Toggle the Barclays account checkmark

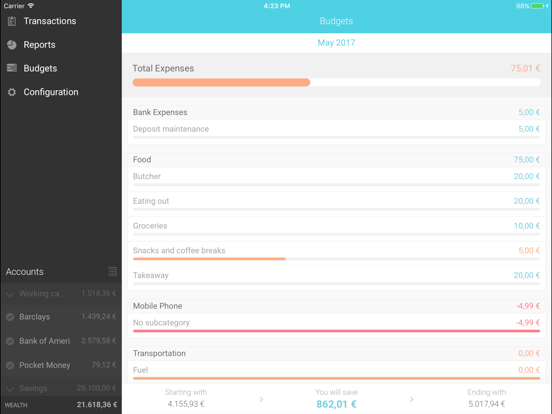click(10, 317)
